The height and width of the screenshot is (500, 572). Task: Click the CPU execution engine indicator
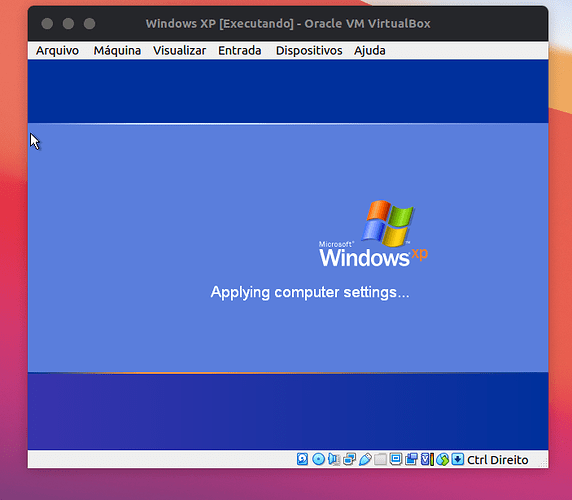(427, 459)
